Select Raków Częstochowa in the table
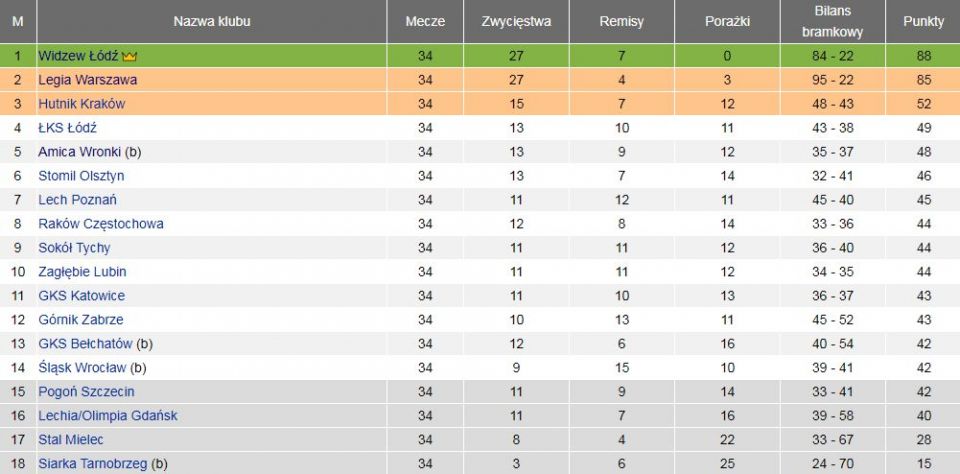Viewport: 960px width, 474px height. point(100,224)
